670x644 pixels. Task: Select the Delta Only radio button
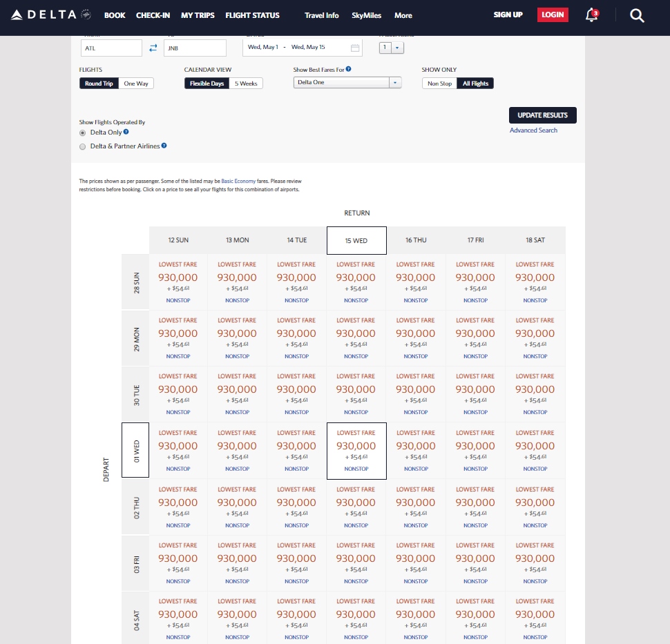click(x=83, y=133)
